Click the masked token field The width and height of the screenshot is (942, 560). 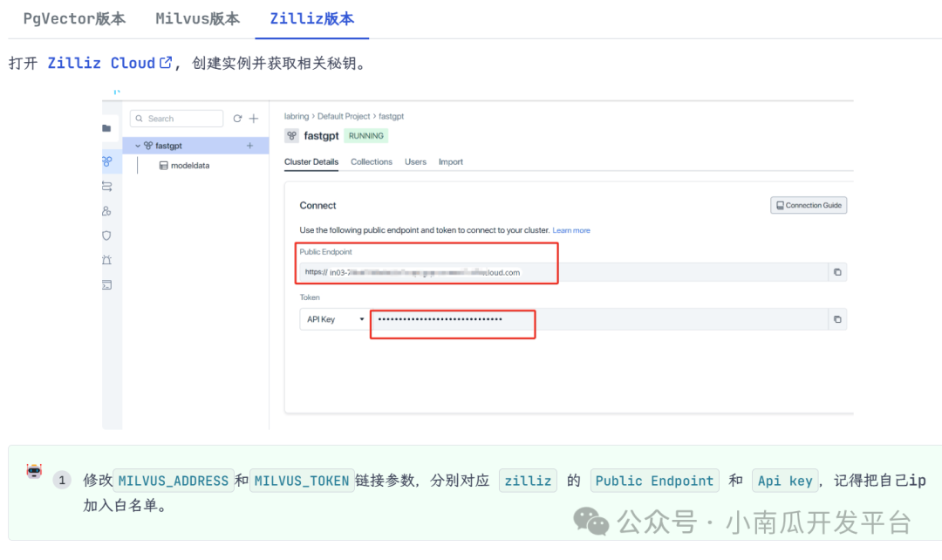pos(599,319)
